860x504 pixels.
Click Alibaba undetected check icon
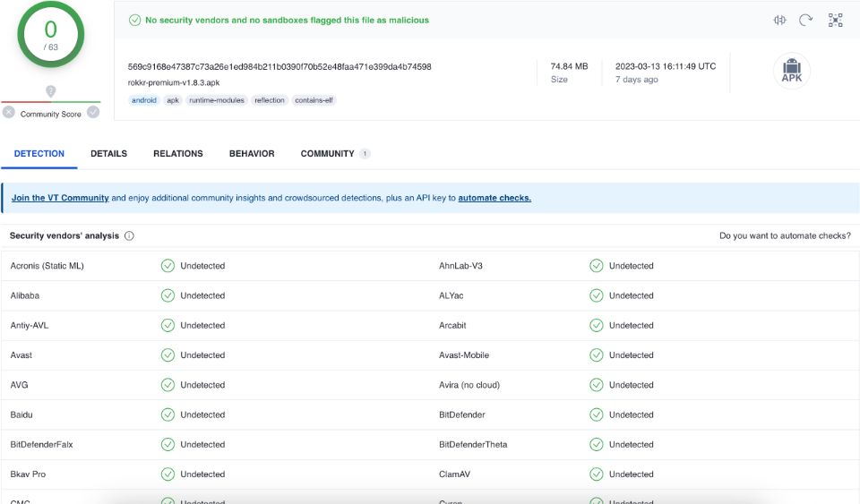(168, 295)
